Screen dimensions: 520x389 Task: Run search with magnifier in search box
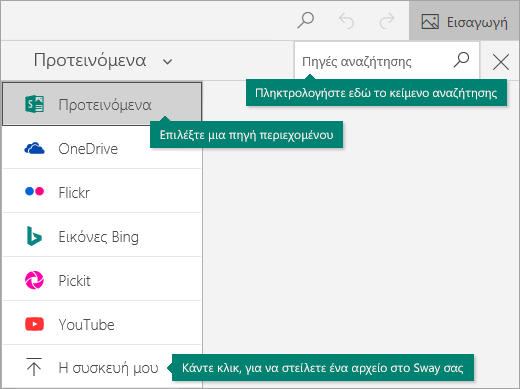pyautogui.click(x=461, y=60)
